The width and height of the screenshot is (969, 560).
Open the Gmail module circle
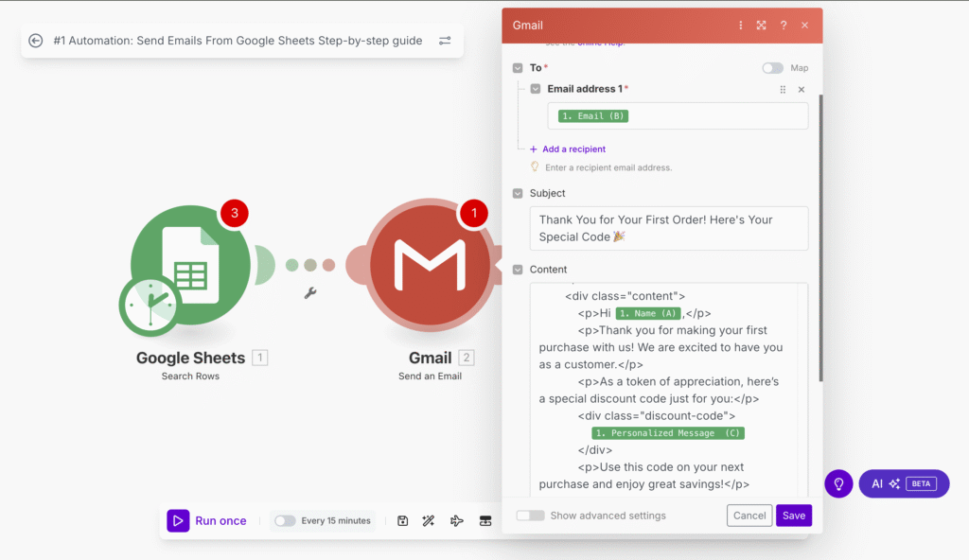tap(431, 266)
